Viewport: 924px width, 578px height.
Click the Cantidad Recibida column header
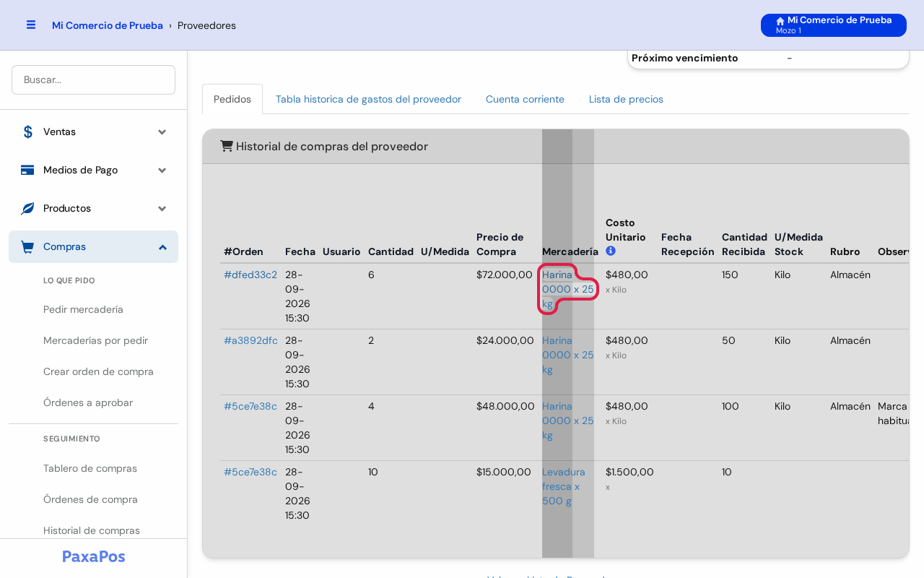pos(744,244)
